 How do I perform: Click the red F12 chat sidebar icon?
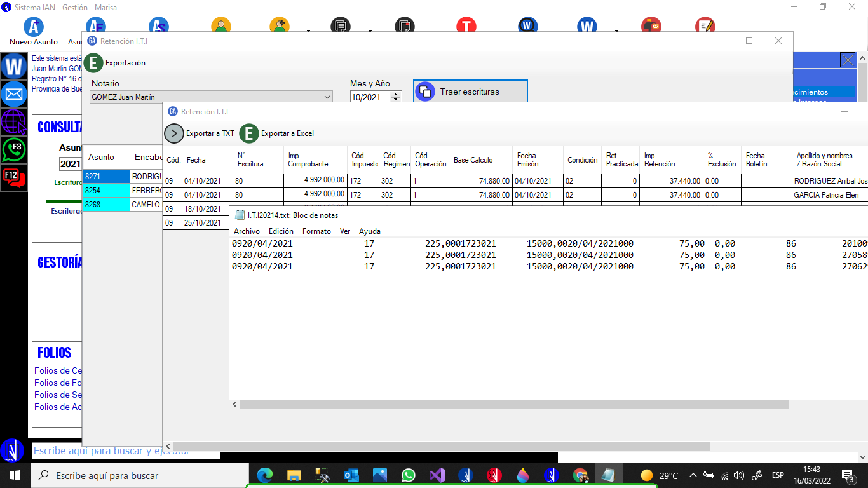[13, 178]
